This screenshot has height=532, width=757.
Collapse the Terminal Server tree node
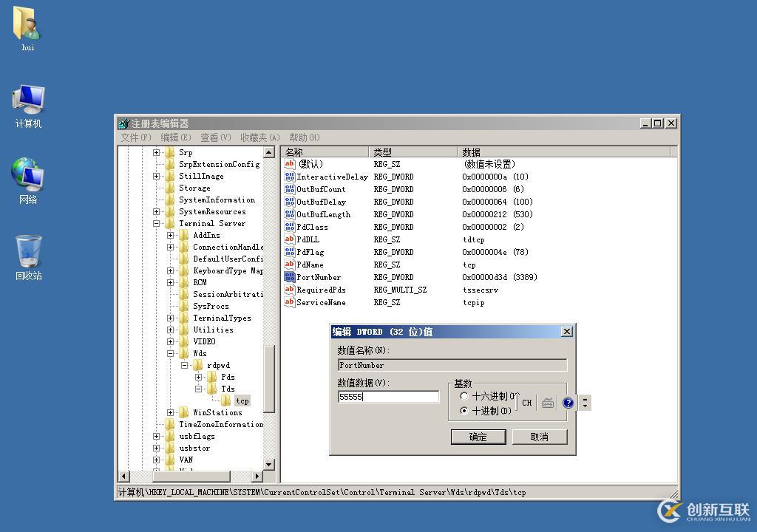click(x=157, y=223)
